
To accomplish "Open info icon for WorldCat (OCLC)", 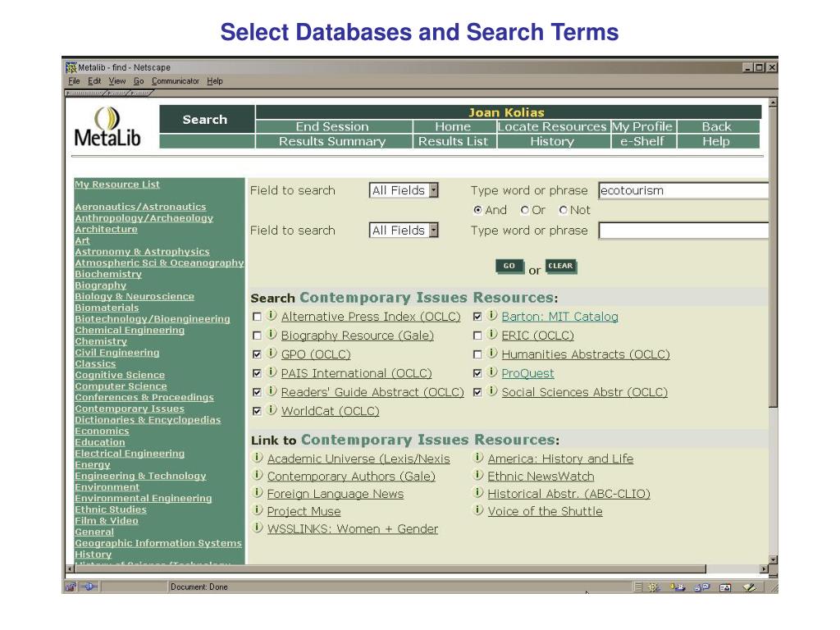I will (272, 410).
